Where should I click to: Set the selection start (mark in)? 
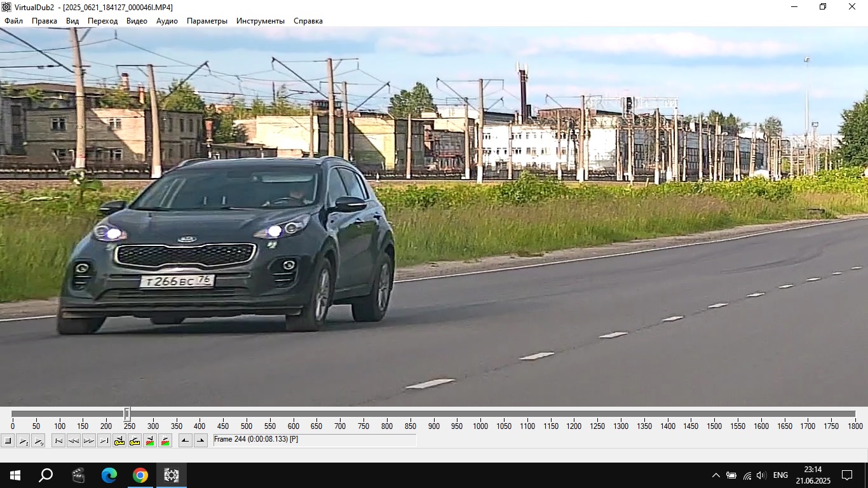click(186, 440)
